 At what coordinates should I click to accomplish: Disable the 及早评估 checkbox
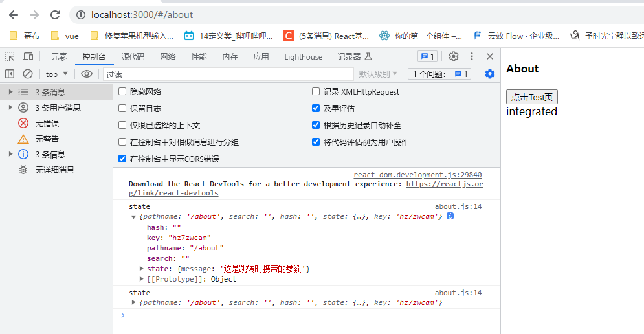(x=316, y=109)
